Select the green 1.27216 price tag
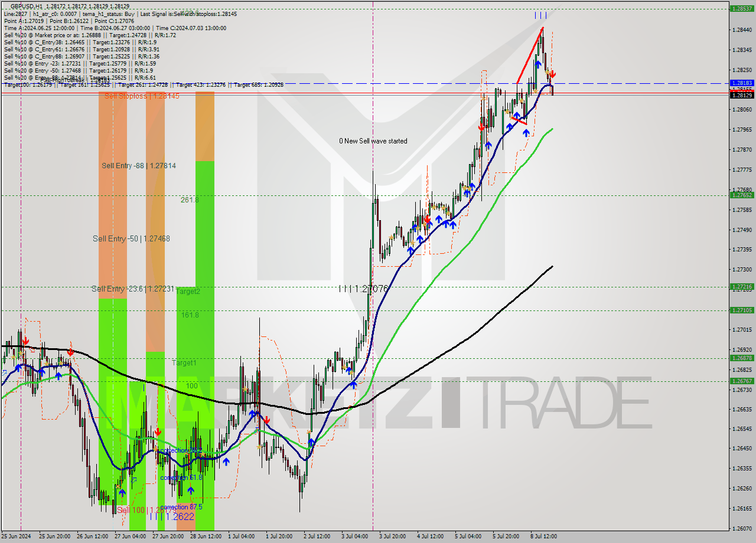Viewport: 756px width, 543px height. click(x=741, y=287)
